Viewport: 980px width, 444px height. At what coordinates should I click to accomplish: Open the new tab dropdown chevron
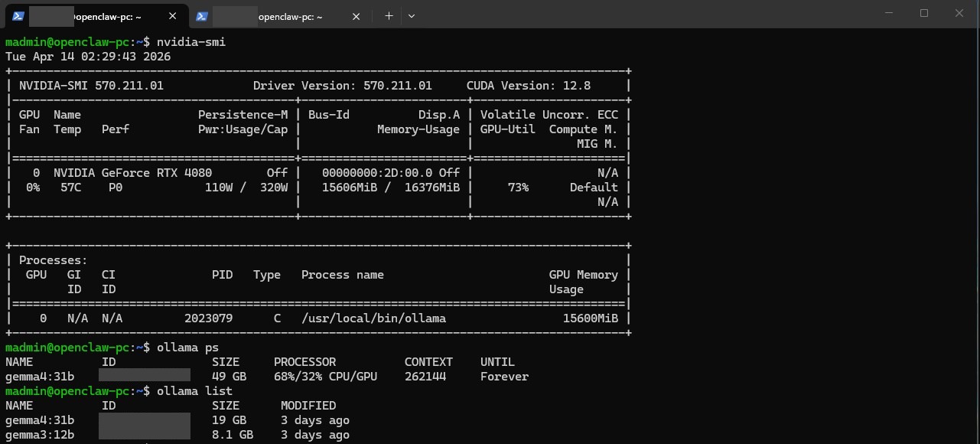412,15
